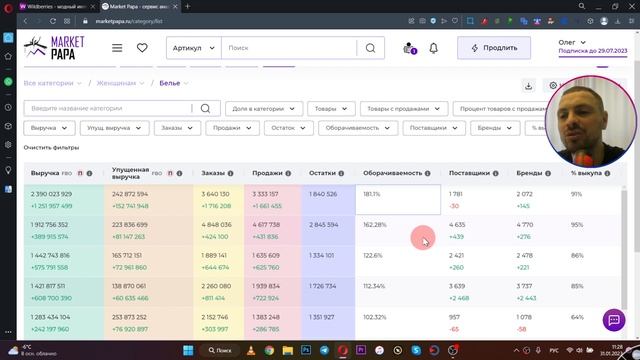Open new browser tab with plus button

click(x=188, y=7)
